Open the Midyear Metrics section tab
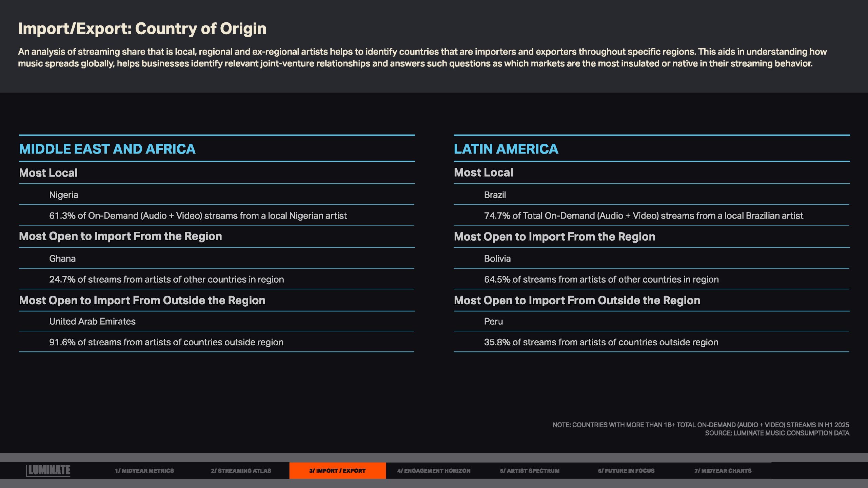 (144, 471)
